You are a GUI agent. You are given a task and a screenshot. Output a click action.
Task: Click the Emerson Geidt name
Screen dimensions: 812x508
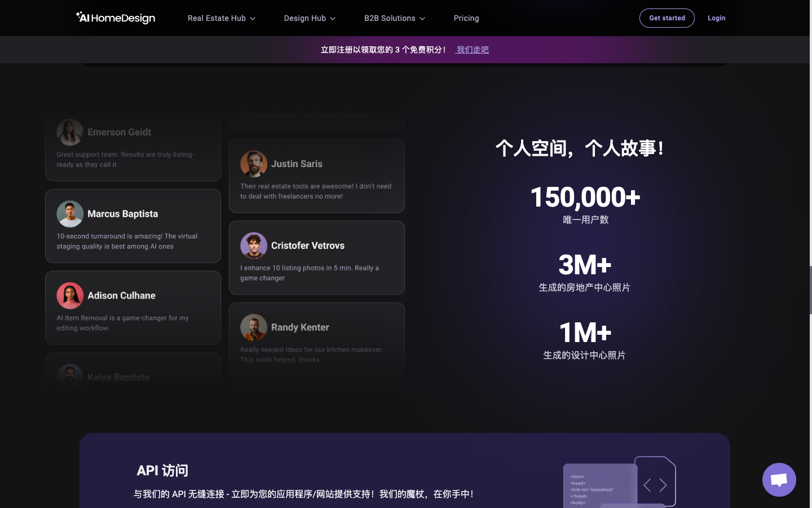[119, 132]
